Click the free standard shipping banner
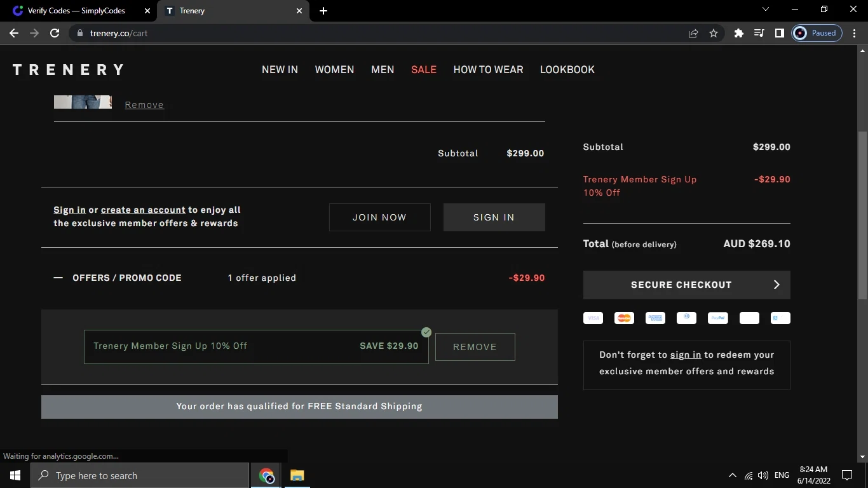868x488 pixels. (x=299, y=407)
